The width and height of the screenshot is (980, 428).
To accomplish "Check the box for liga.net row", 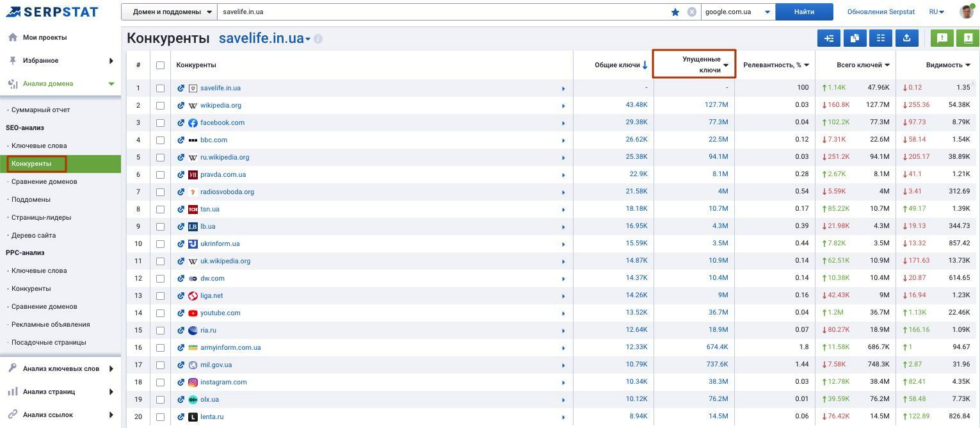I will (160, 296).
